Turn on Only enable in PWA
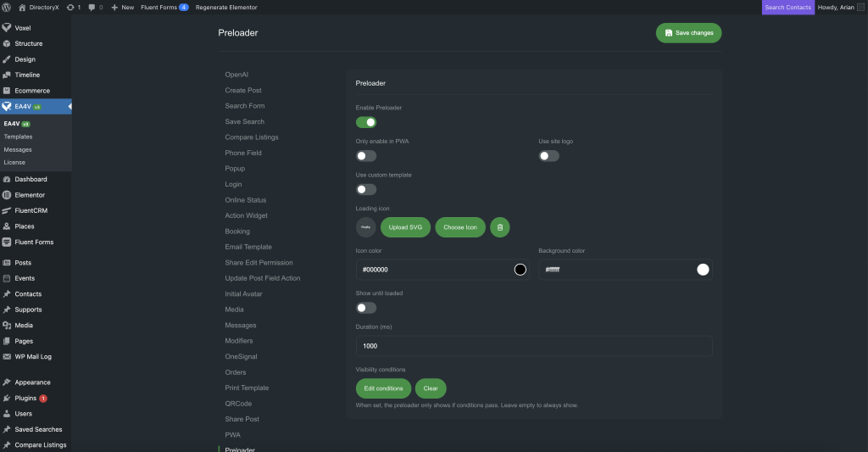This screenshot has width=868, height=452. click(366, 156)
